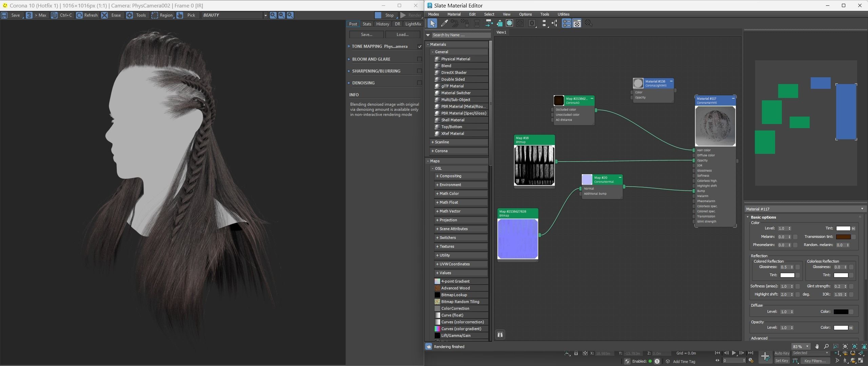Open Selected key filter dropdown
Screen dimensions: 868x366
point(811,353)
